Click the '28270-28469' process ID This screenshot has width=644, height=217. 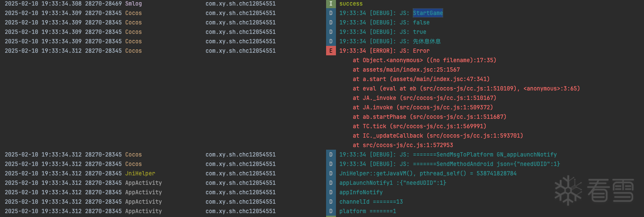pos(103,3)
